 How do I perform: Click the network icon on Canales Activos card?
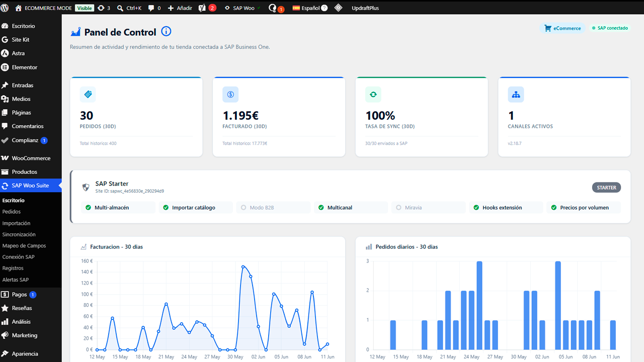coord(516,94)
